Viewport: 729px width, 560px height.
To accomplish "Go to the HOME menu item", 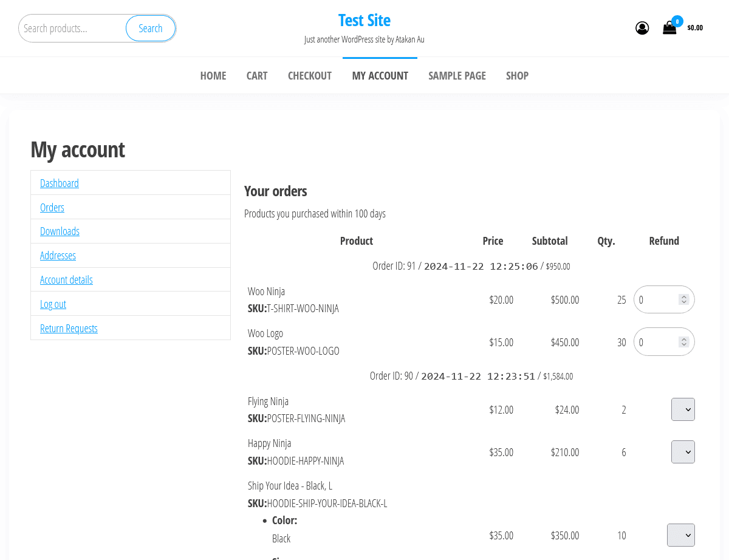I will pyautogui.click(x=213, y=76).
